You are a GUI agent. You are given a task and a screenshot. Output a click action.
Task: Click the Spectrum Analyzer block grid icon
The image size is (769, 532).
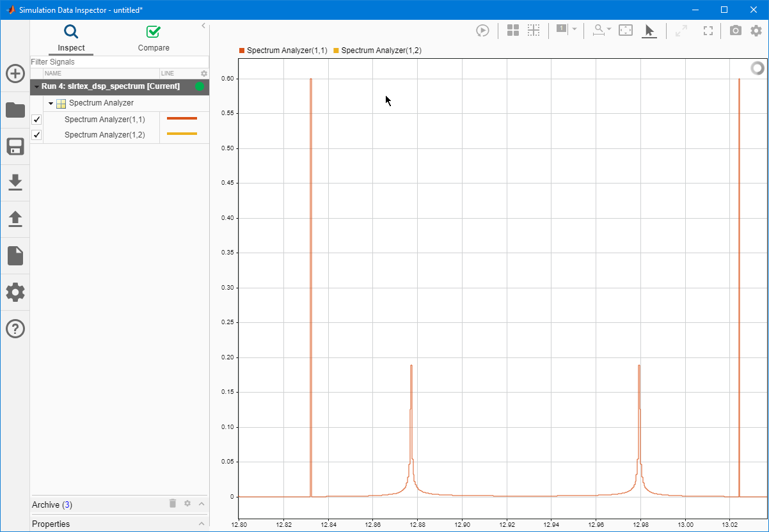click(x=61, y=103)
